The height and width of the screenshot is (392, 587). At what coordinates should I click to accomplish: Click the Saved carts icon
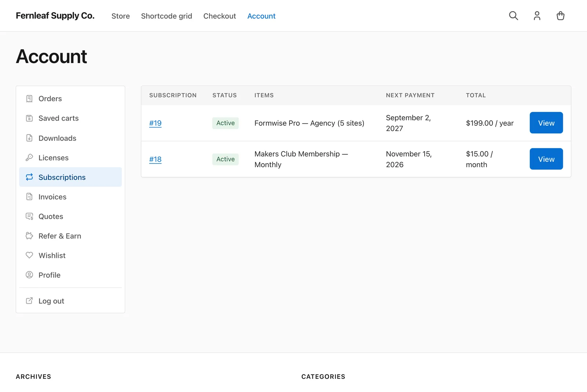pos(29,118)
